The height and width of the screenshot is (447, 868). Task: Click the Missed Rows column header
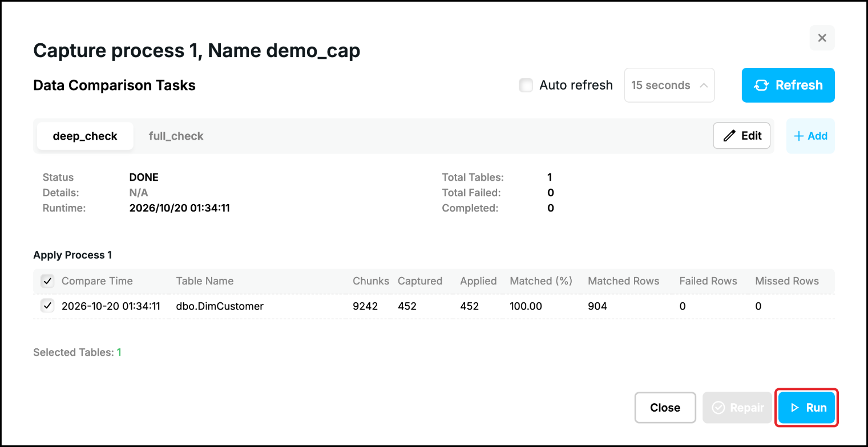[787, 281]
